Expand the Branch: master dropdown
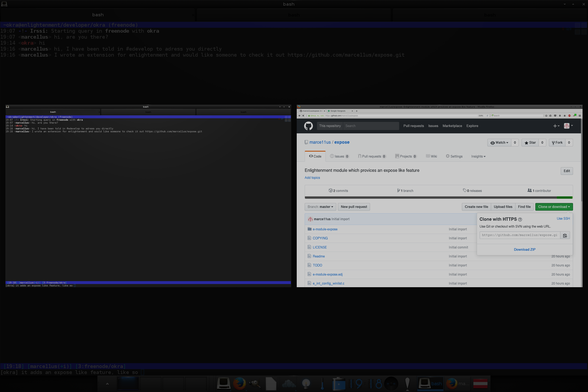 [x=320, y=207]
